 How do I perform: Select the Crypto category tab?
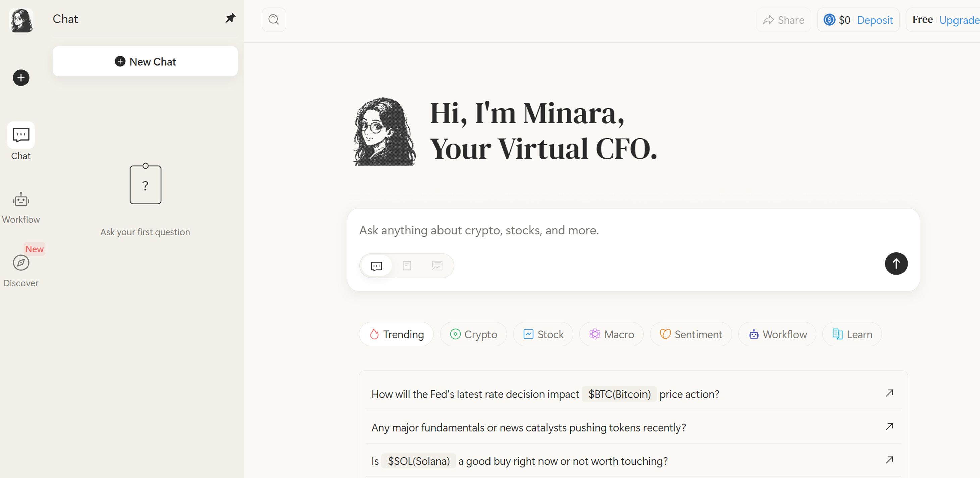click(473, 335)
